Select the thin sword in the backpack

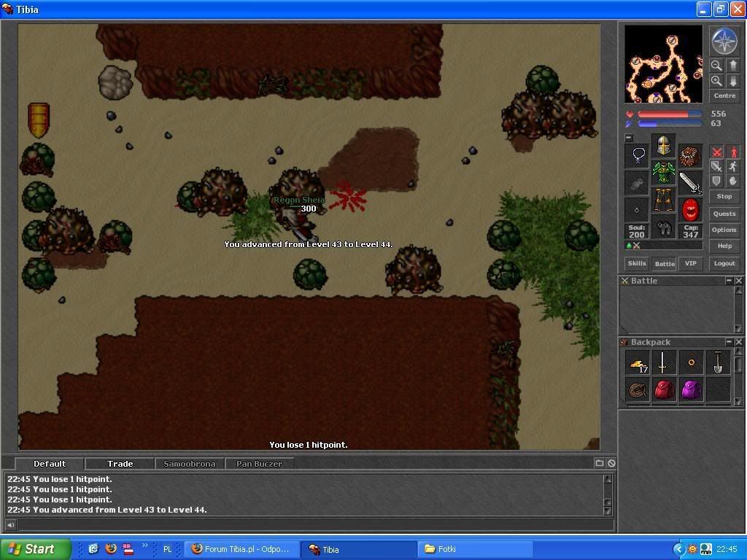[664, 364]
